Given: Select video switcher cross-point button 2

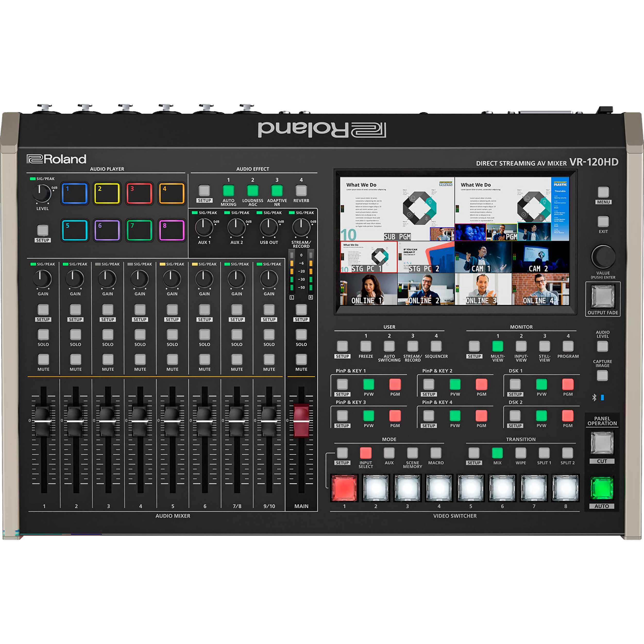Looking at the screenshot, I should click(376, 488).
